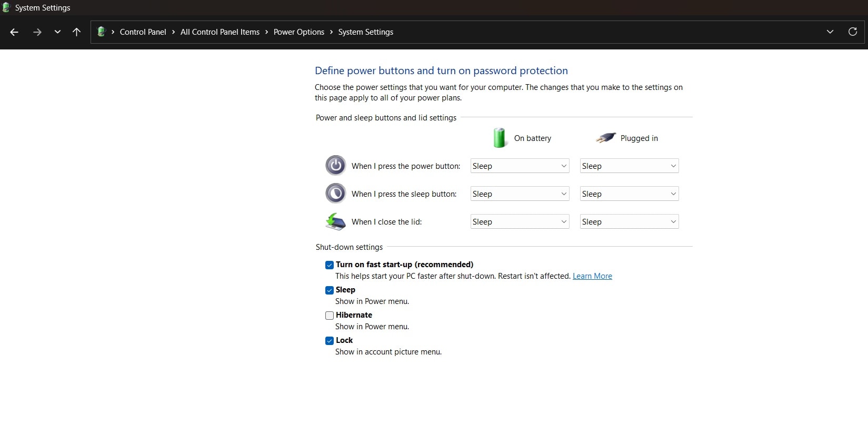Click the sleep button moon icon

[x=336, y=194]
